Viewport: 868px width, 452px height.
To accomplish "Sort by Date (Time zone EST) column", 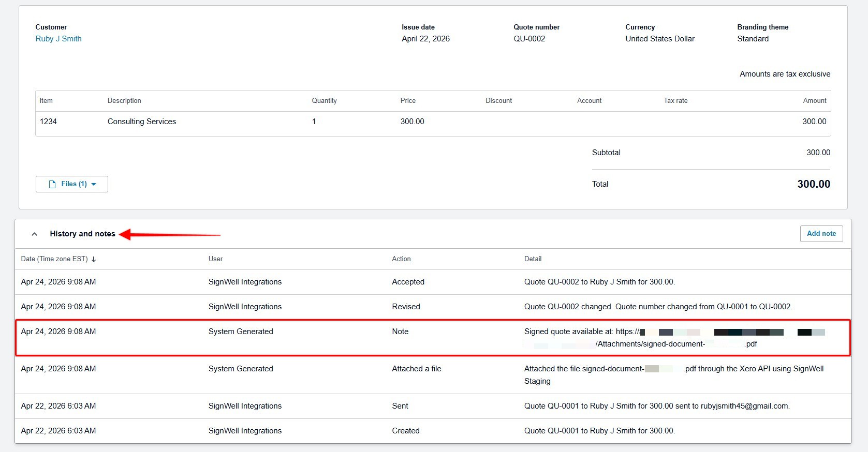I will click(x=58, y=259).
